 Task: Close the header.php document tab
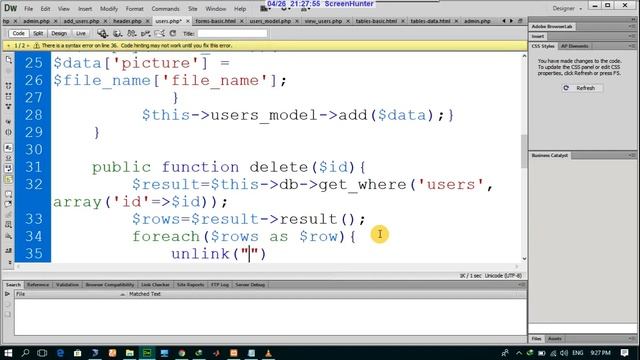pos(147,21)
